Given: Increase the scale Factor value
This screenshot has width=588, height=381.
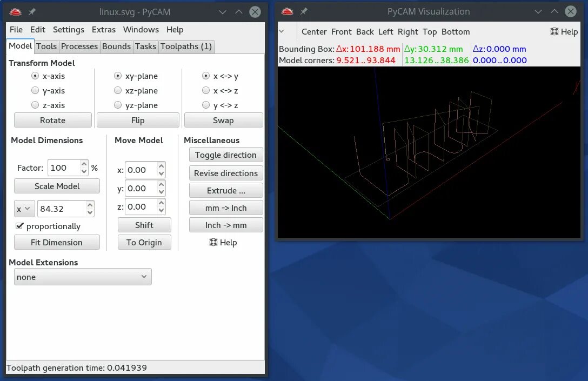Looking at the screenshot, I should click(84, 164).
